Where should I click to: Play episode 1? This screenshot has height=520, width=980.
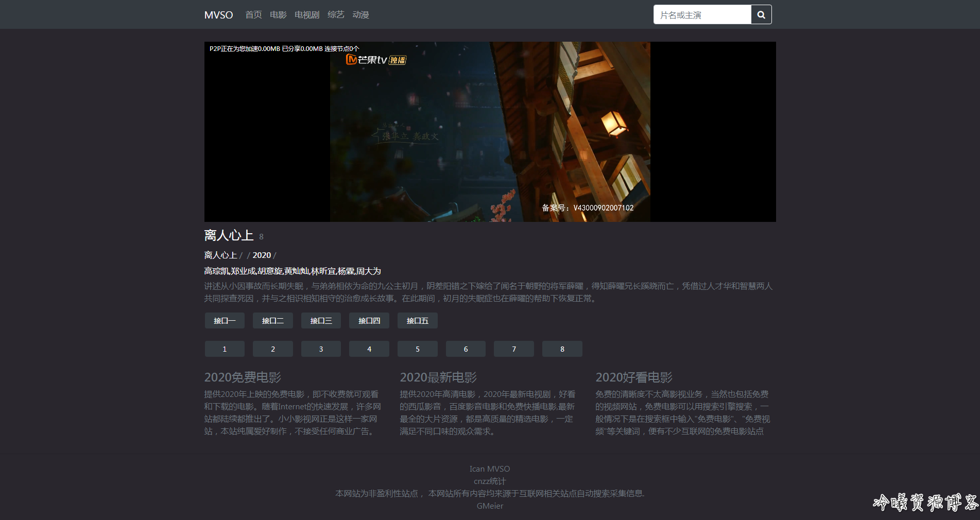click(x=225, y=349)
